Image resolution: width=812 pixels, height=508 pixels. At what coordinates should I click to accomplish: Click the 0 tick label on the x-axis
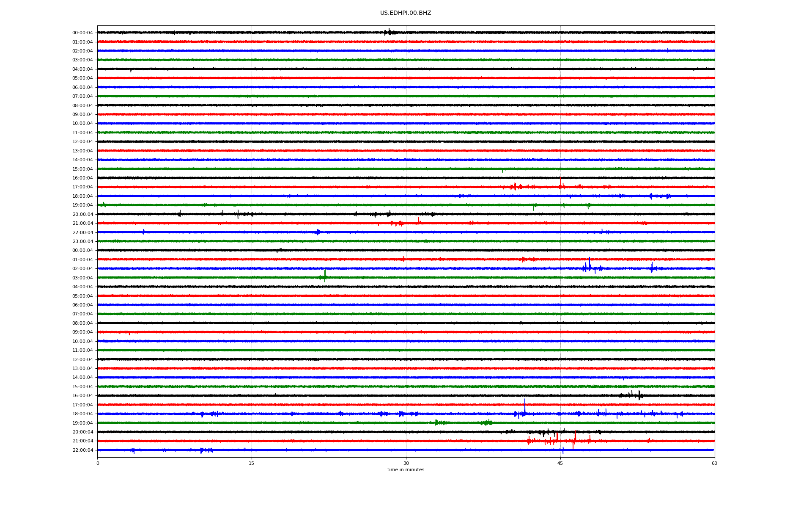98,463
